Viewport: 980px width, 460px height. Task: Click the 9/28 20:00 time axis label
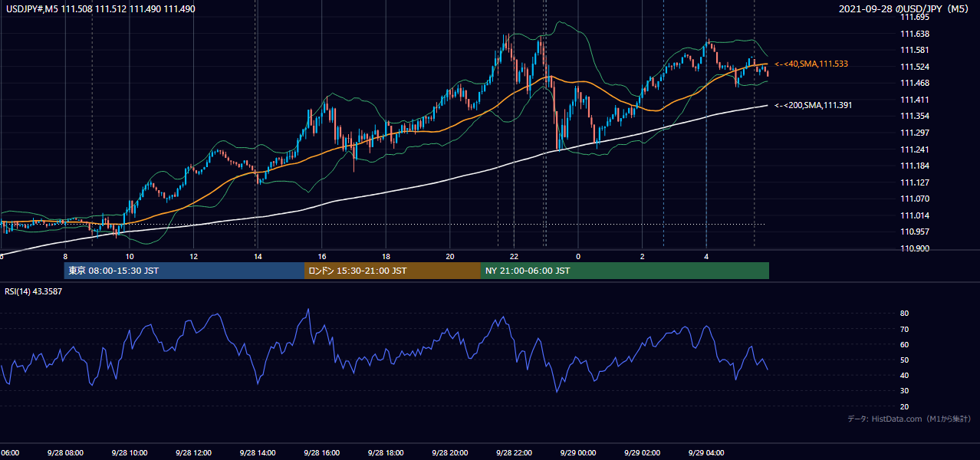coord(449,452)
